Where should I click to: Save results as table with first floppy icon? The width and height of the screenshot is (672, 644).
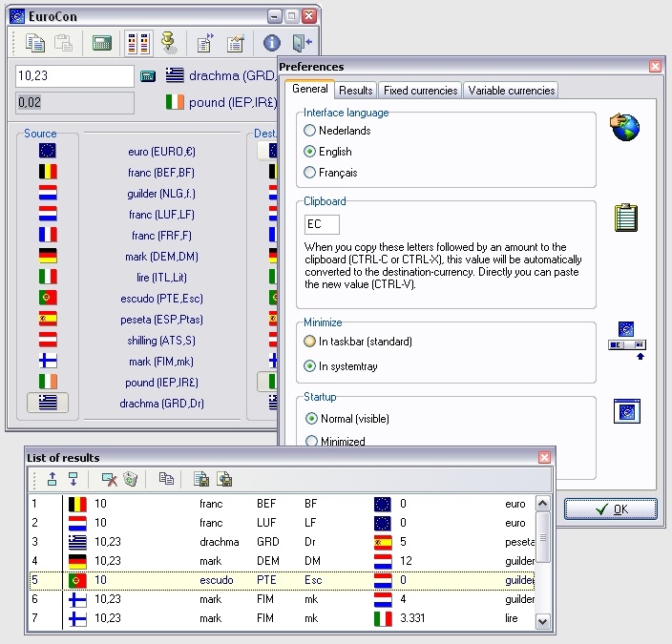pyautogui.click(x=201, y=479)
